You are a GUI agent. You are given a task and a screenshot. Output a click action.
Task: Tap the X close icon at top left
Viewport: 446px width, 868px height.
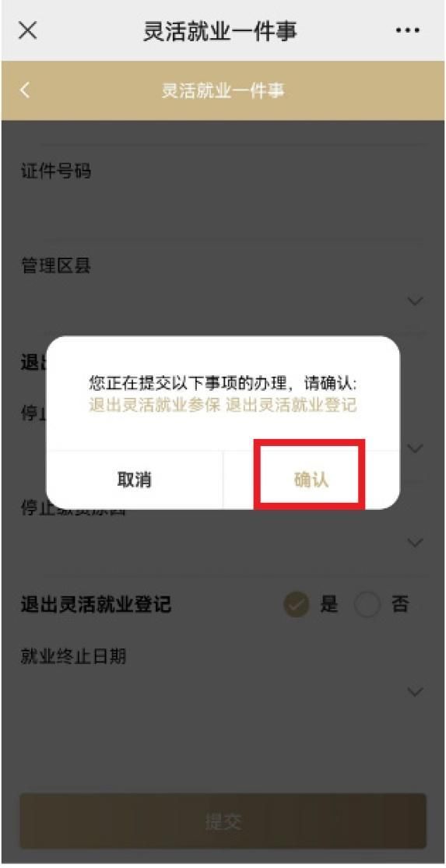click(28, 30)
